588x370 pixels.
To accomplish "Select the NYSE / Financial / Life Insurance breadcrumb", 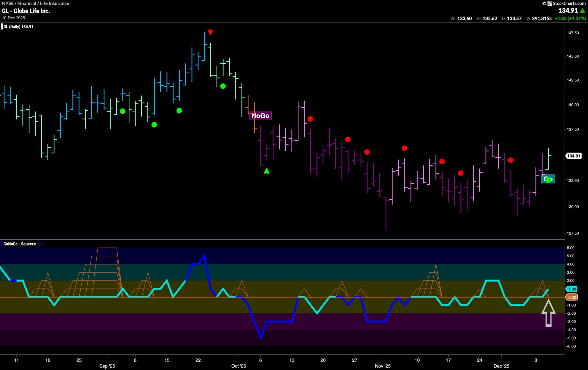I will [x=35, y=3].
